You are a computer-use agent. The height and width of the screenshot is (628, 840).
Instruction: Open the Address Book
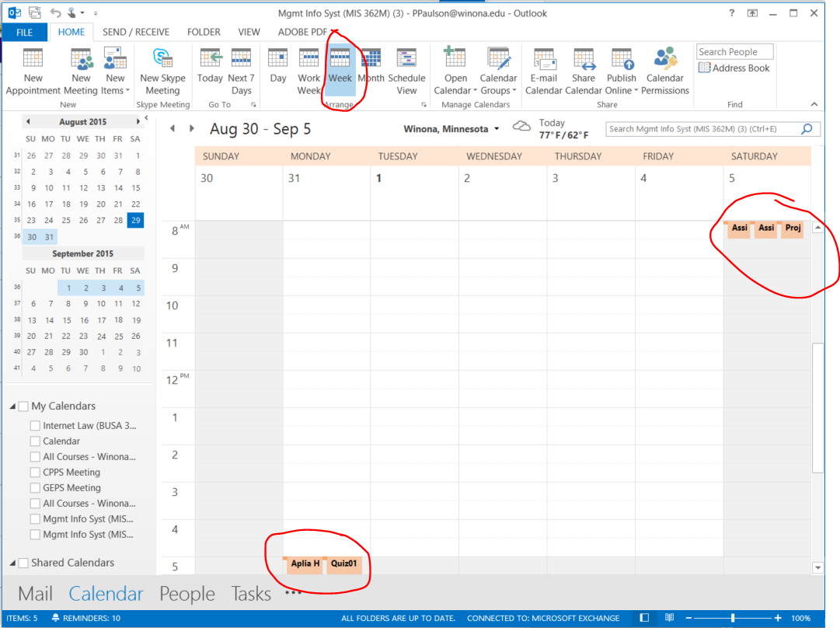pyautogui.click(x=734, y=68)
